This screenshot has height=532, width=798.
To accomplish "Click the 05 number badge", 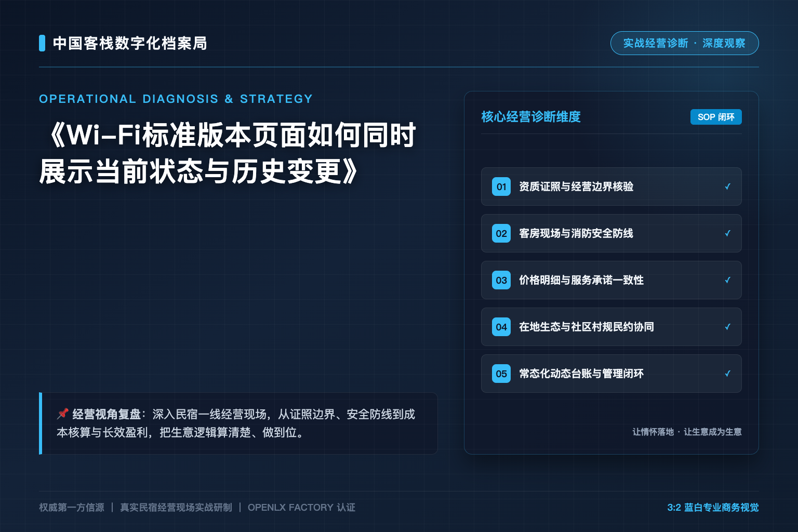I will (501, 374).
